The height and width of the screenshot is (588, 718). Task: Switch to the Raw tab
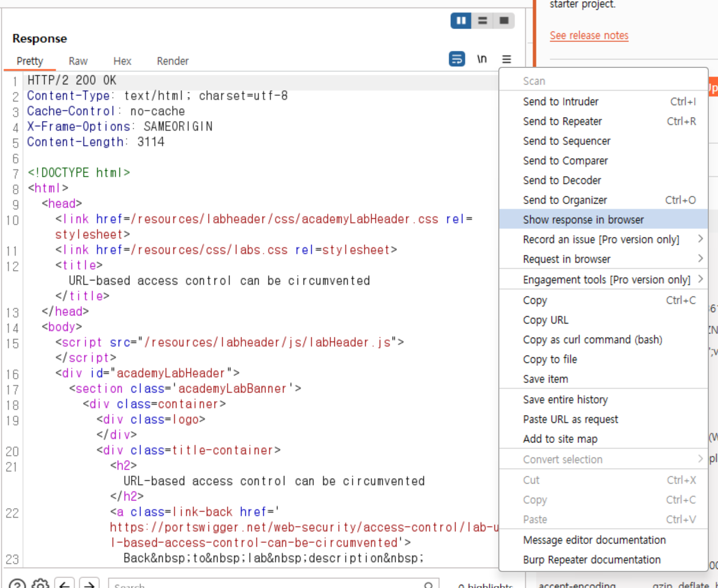(78, 61)
